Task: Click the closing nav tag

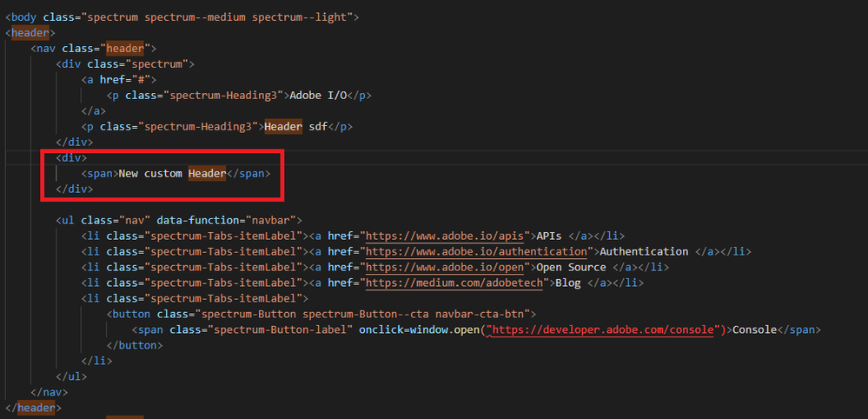Action: coord(49,392)
